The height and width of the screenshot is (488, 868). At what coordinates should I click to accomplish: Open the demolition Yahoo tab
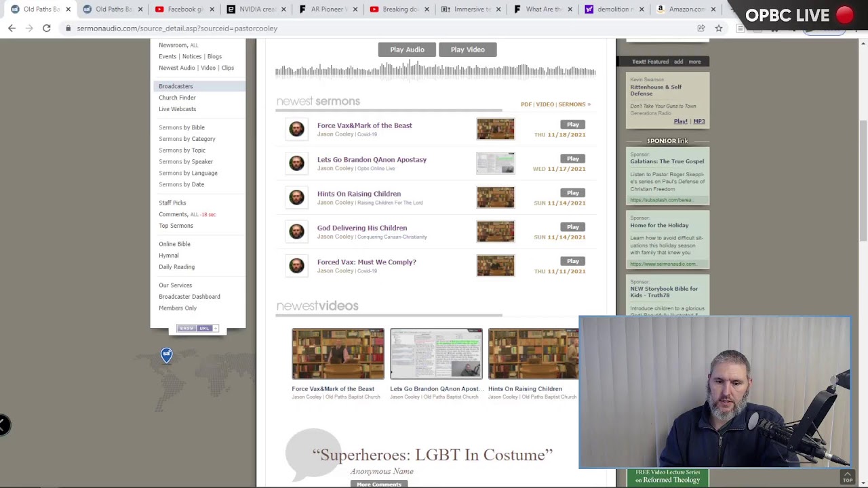[615, 9]
